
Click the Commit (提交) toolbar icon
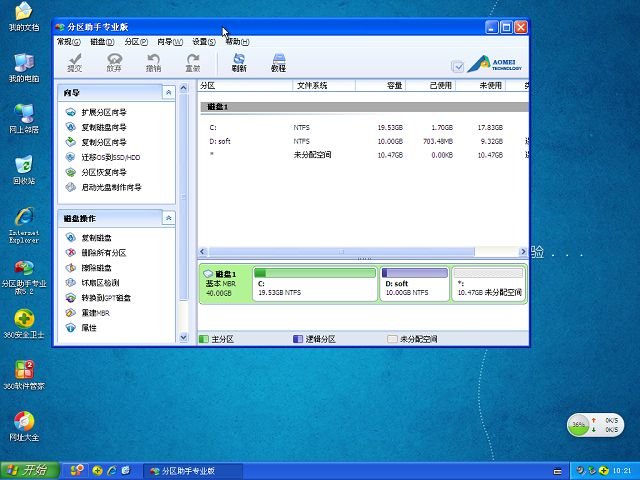tap(75, 62)
